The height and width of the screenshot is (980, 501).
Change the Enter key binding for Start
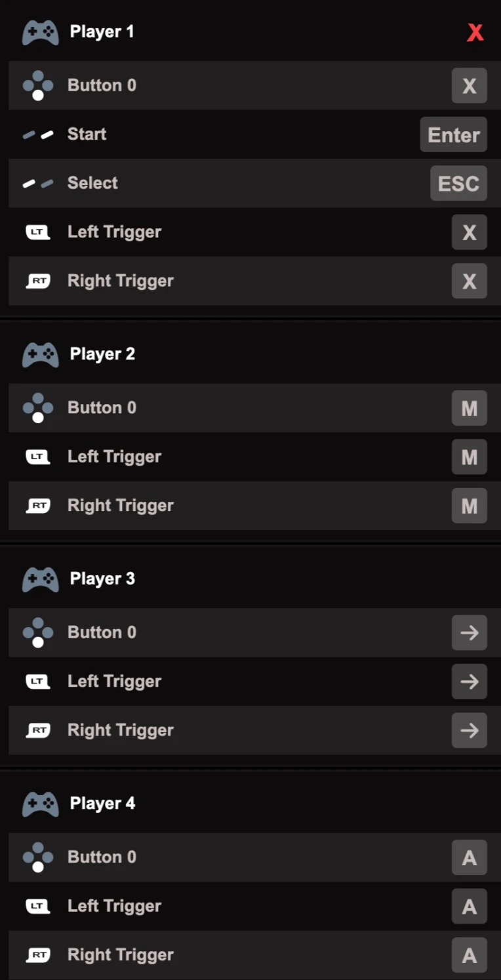pos(454,134)
